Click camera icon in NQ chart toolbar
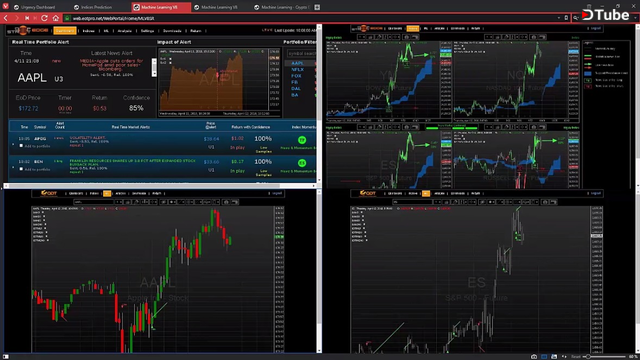 coord(533,37)
